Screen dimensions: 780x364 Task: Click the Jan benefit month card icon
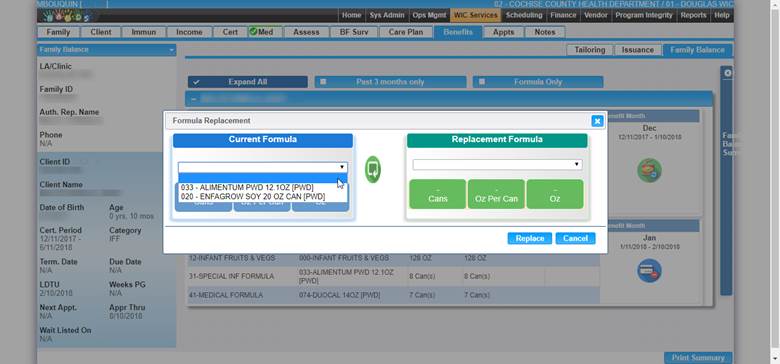point(649,271)
